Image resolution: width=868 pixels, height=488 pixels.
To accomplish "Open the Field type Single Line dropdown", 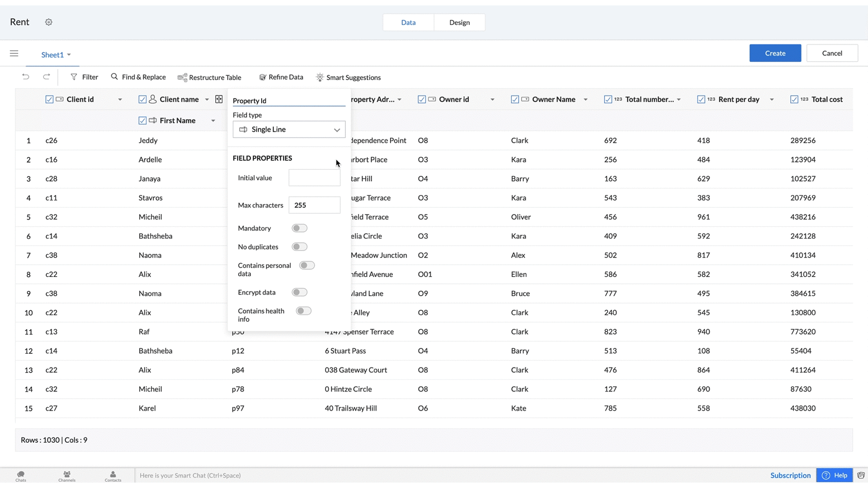I will point(289,130).
